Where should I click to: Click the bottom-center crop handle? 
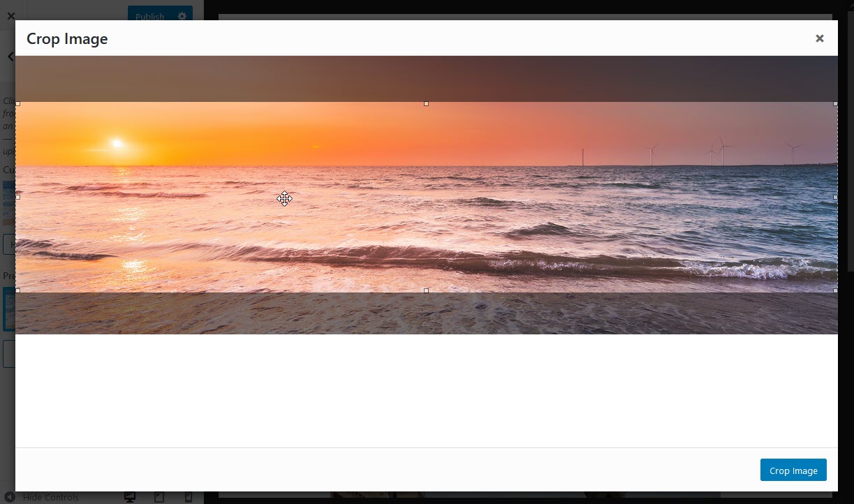tap(426, 290)
